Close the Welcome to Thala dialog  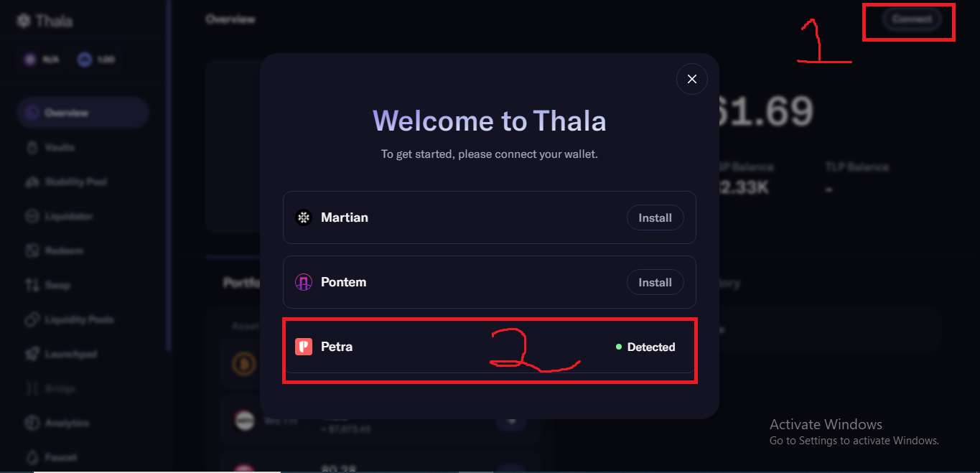click(x=692, y=79)
